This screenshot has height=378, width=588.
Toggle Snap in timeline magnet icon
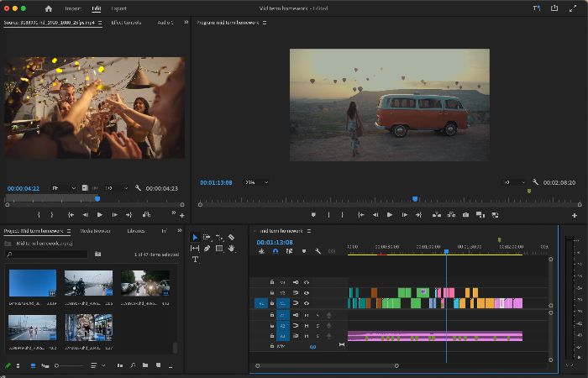point(276,251)
